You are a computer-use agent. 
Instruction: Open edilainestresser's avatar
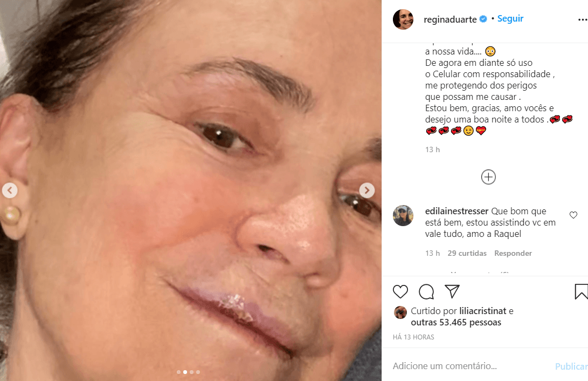tap(403, 215)
